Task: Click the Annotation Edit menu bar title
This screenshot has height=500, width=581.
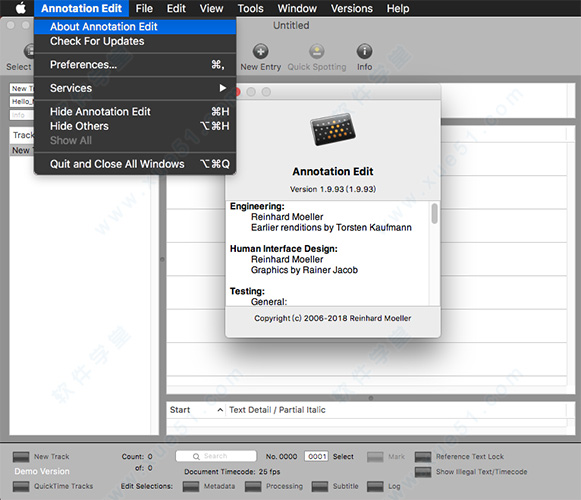Action: click(x=82, y=8)
